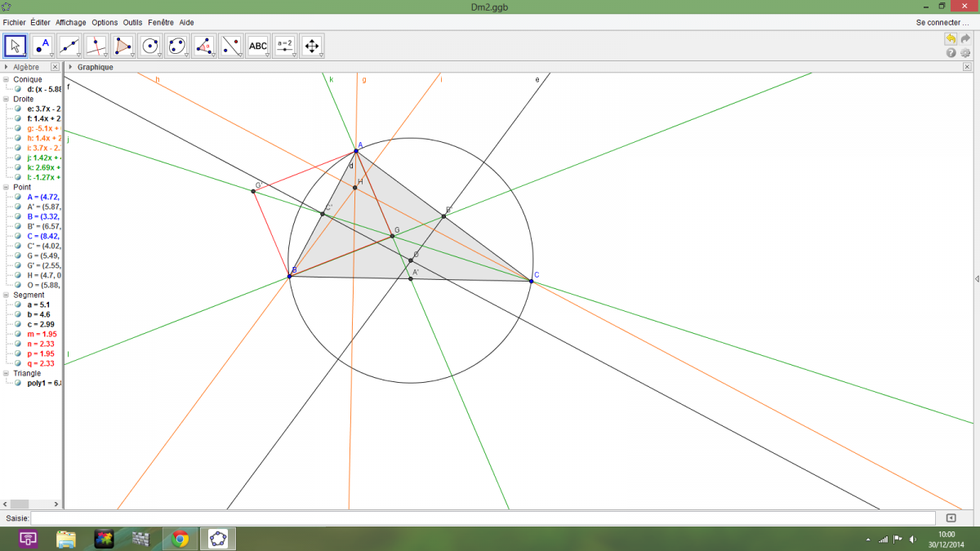980x551 pixels.
Task: Toggle visibility of segment m
Action: [x=18, y=334]
